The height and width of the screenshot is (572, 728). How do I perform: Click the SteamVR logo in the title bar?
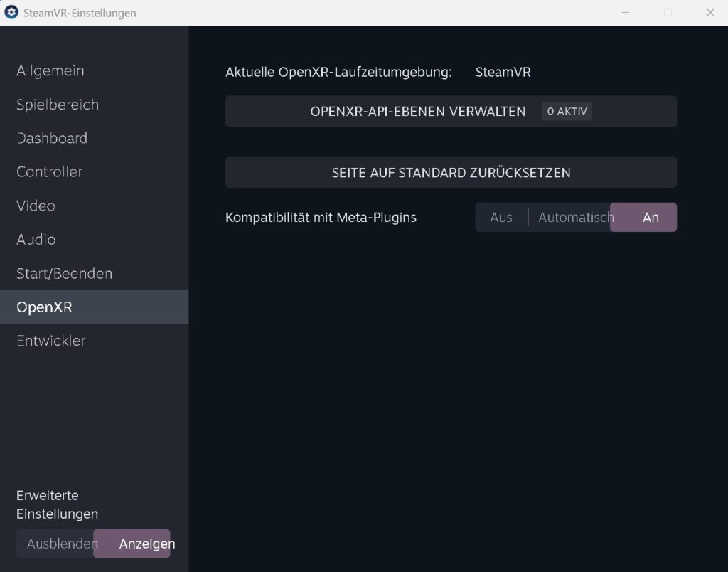pyautogui.click(x=11, y=12)
